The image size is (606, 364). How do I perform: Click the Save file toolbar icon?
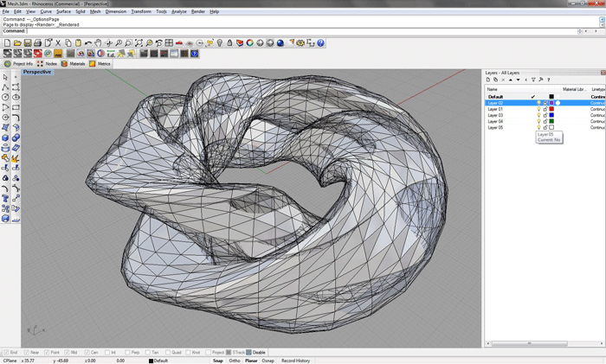(x=28, y=42)
